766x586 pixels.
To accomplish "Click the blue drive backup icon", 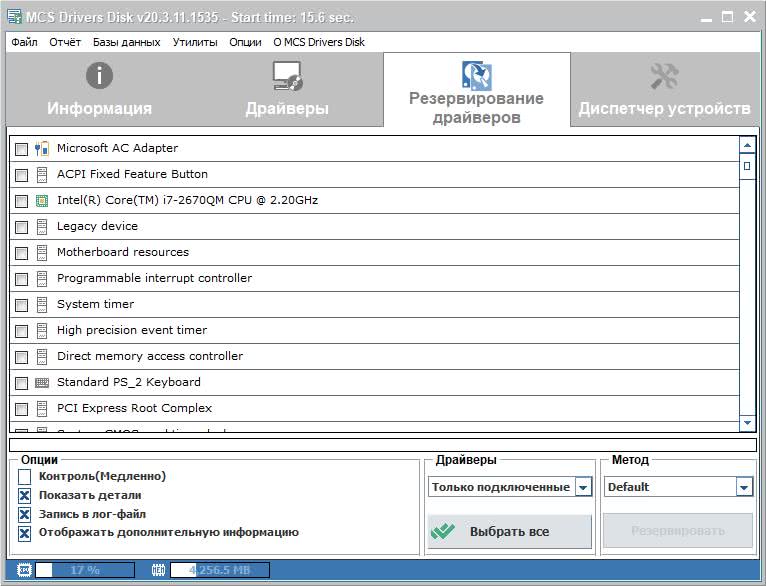I will (476, 75).
